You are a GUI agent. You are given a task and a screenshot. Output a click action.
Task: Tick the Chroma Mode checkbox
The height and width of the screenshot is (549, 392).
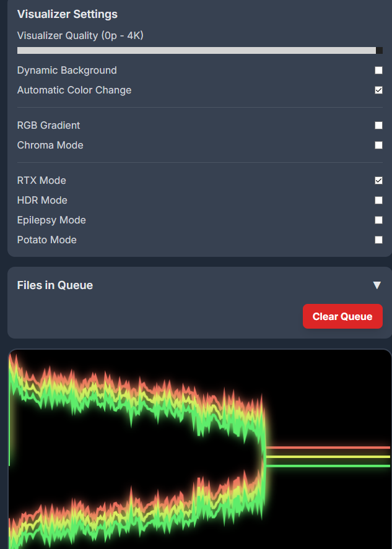[x=378, y=145]
